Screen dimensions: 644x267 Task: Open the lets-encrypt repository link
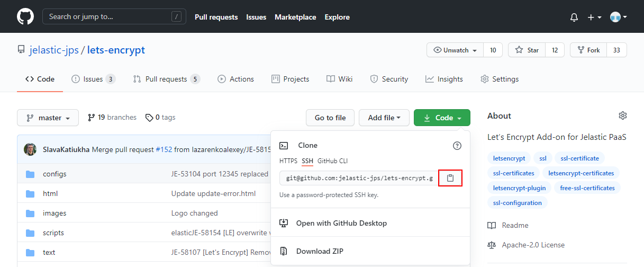[116, 50]
